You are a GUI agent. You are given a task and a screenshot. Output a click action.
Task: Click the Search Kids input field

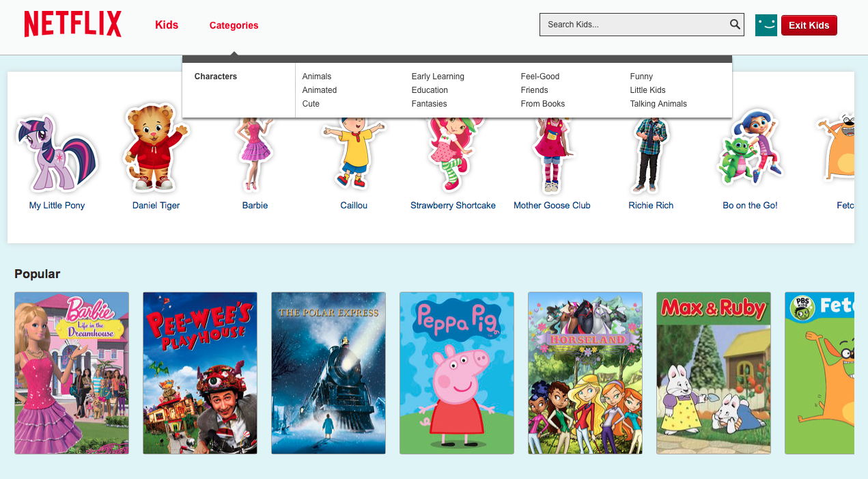(632, 25)
